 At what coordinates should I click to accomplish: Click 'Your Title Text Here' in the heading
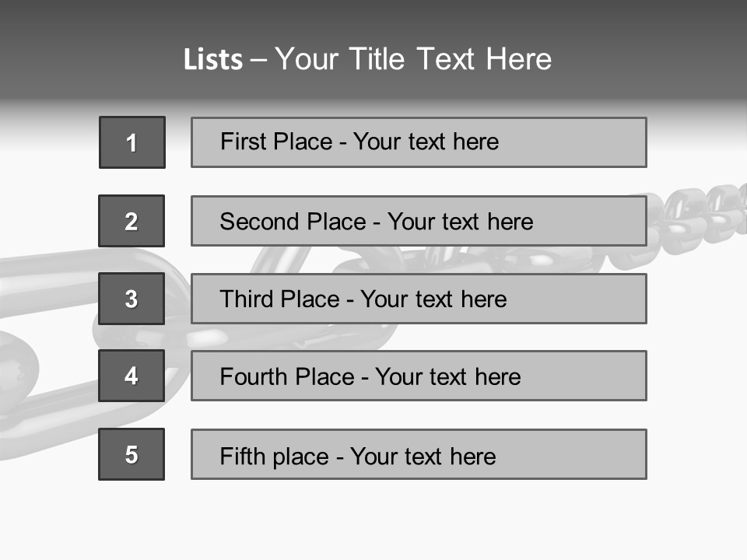(x=413, y=59)
